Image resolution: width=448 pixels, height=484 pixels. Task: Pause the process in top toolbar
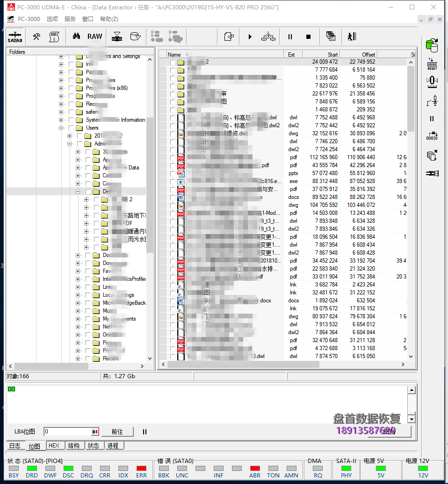tap(290, 37)
